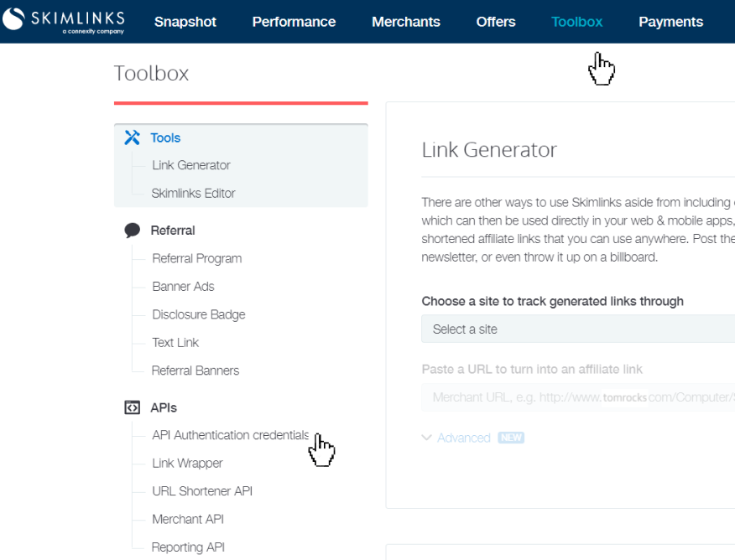The width and height of the screenshot is (735, 560).
Task: Open the Payments tab
Action: pyautogui.click(x=670, y=22)
